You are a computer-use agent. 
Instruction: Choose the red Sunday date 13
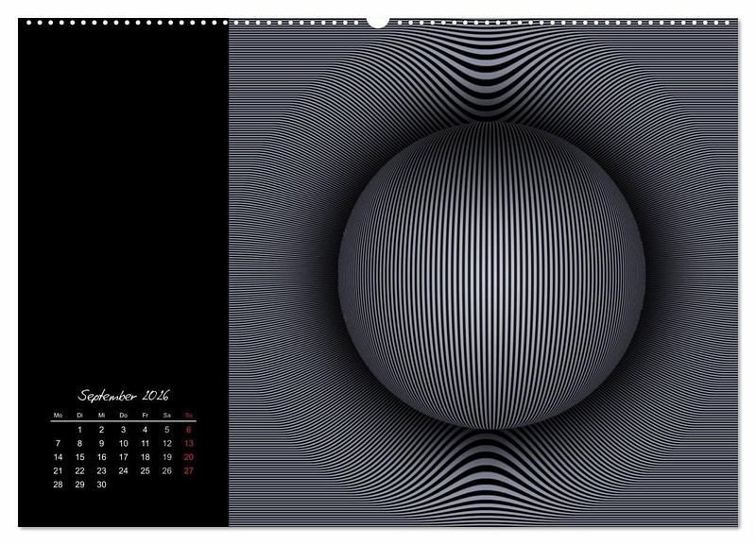pos(188,443)
